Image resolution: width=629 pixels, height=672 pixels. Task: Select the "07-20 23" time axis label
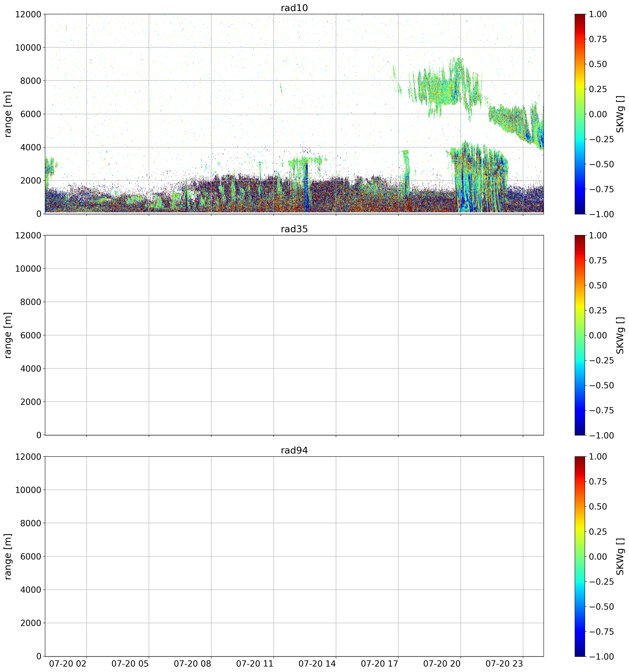[x=504, y=664]
